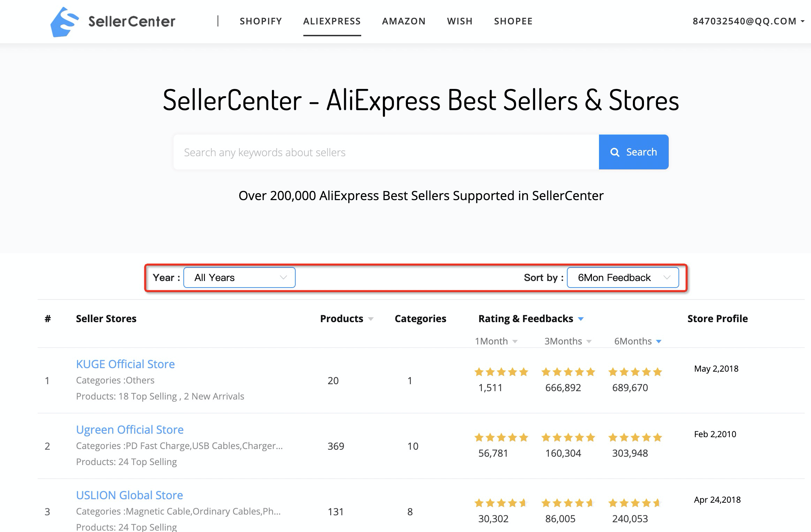Screen dimensions: 811x532
Task: Click the May 2,2018 store date
Action: click(x=716, y=369)
